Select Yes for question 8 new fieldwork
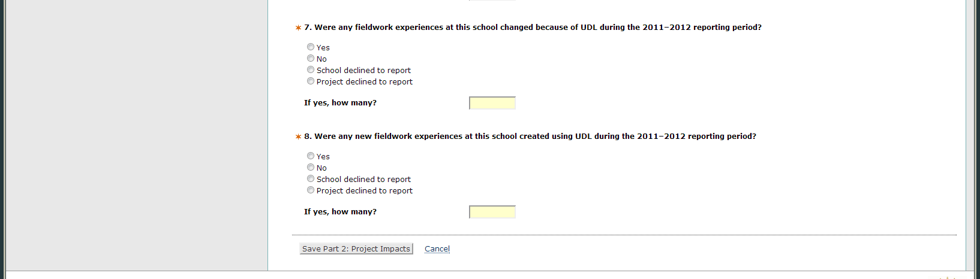 tap(311, 156)
